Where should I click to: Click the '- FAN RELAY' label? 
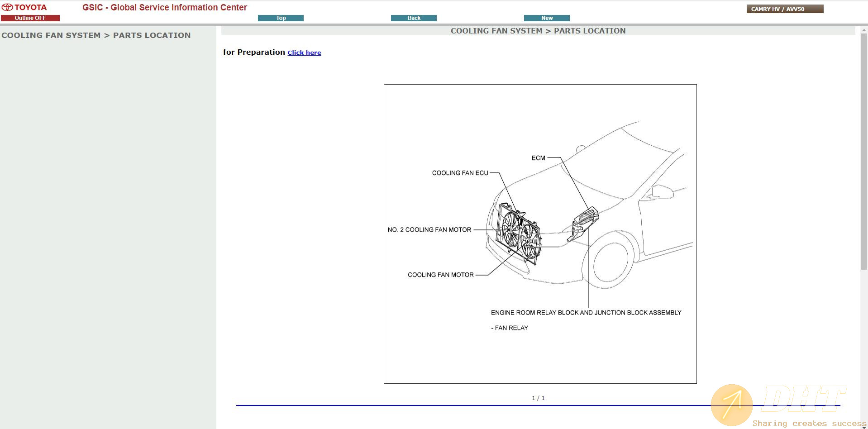(510, 328)
